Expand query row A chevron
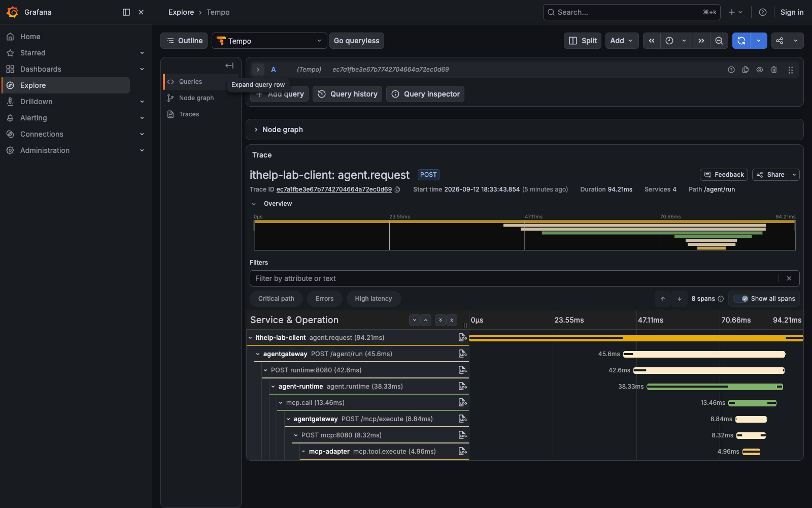Viewport: 812px width, 508px height. pos(258,70)
